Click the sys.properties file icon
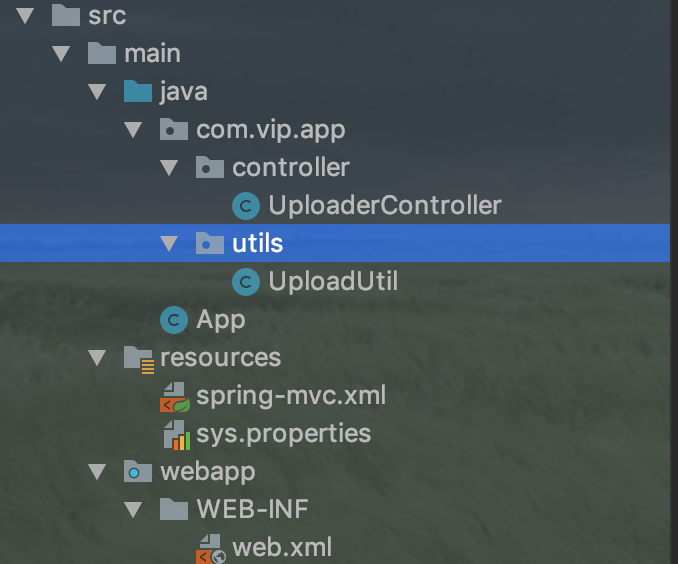Screen dimensions: 678x564 [x=176, y=435]
